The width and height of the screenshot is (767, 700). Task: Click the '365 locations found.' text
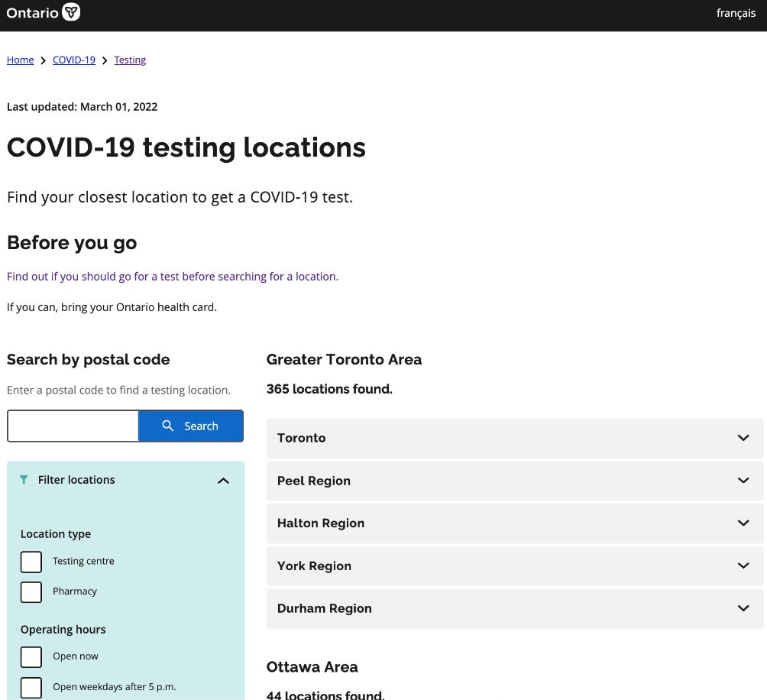pyautogui.click(x=329, y=389)
